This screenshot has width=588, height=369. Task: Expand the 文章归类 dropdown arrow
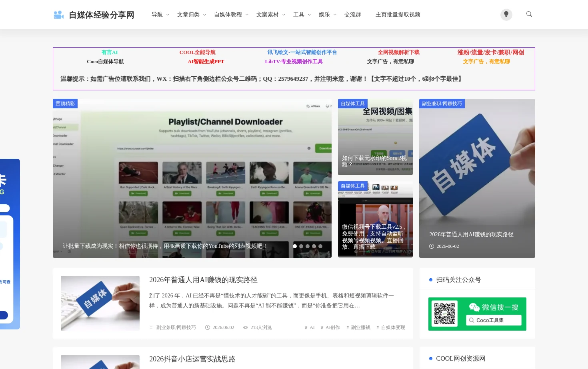point(204,15)
